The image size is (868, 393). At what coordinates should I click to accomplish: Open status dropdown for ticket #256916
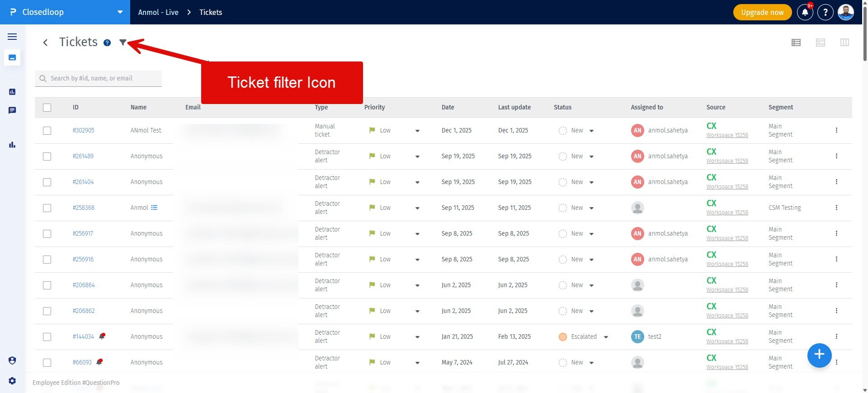point(591,260)
